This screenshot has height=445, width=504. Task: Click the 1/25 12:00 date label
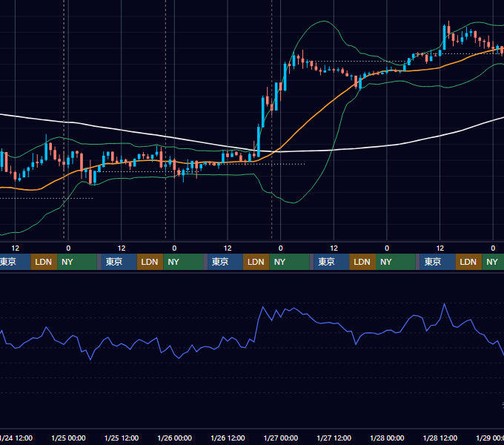tap(122, 438)
